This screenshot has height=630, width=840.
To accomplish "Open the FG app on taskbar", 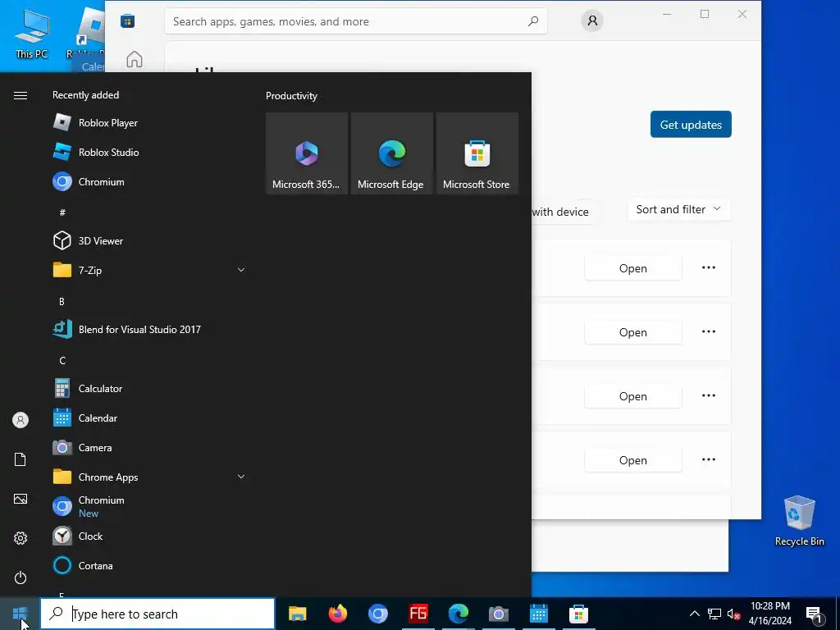I will (x=418, y=614).
